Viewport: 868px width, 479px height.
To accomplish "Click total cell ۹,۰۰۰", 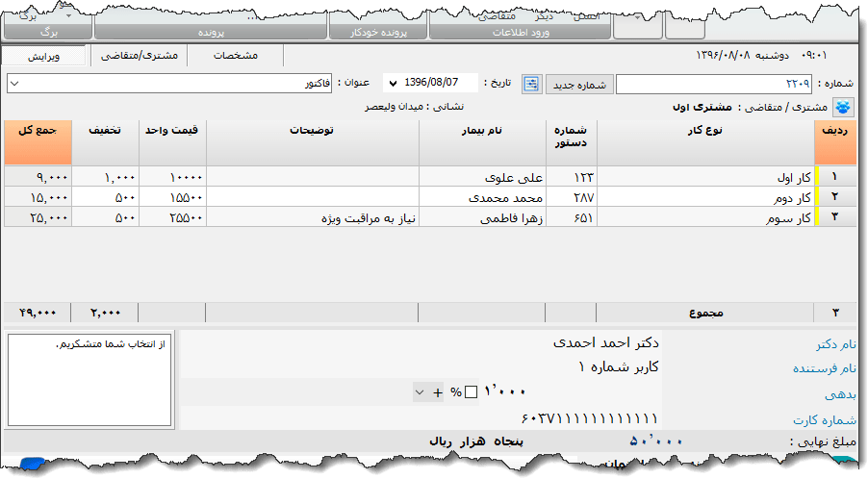I will [38, 177].
